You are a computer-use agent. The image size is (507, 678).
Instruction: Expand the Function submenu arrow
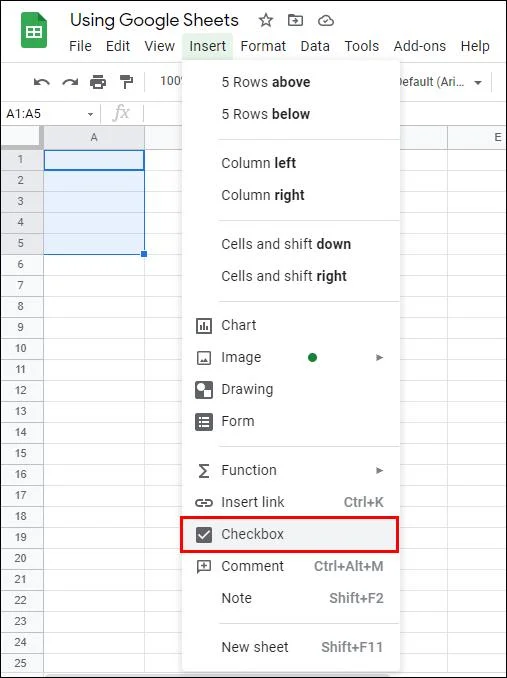click(x=379, y=470)
